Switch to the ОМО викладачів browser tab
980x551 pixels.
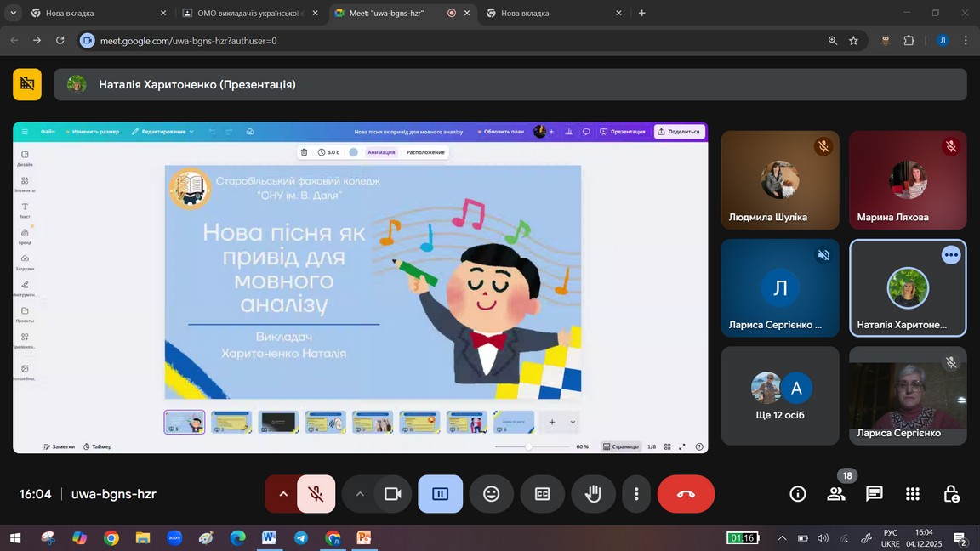tap(247, 13)
